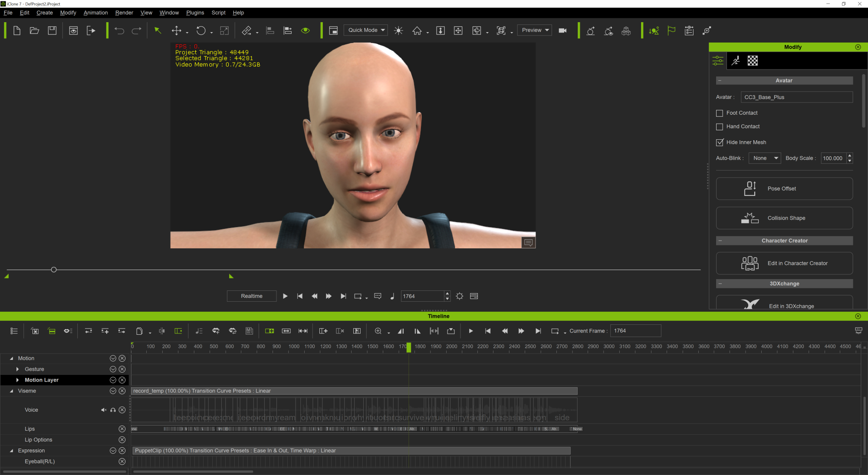The height and width of the screenshot is (475, 868).
Task: Click the New Project icon
Action: click(17, 30)
